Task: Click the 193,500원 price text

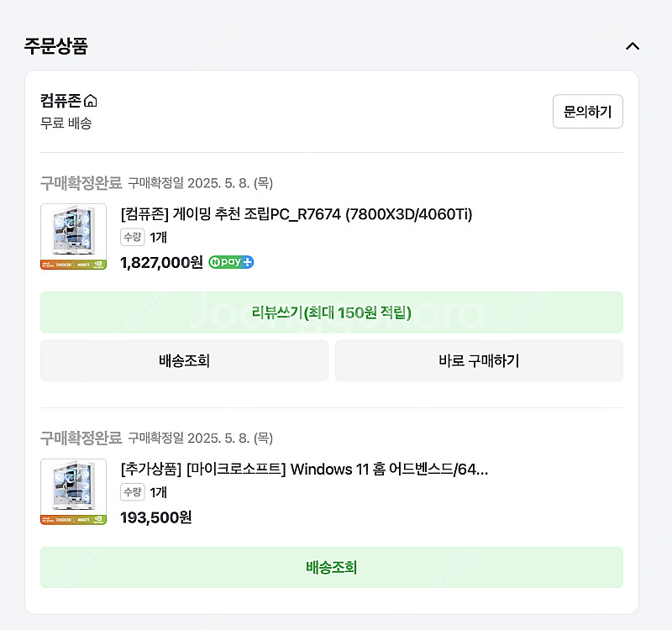Action: pyautogui.click(x=156, y=517)
